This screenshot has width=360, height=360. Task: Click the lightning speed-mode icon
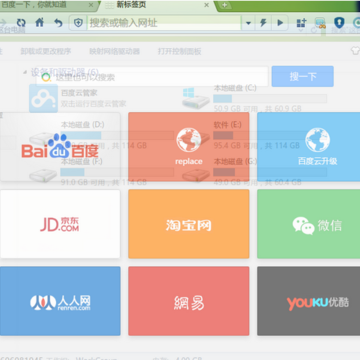click(263, 23)
